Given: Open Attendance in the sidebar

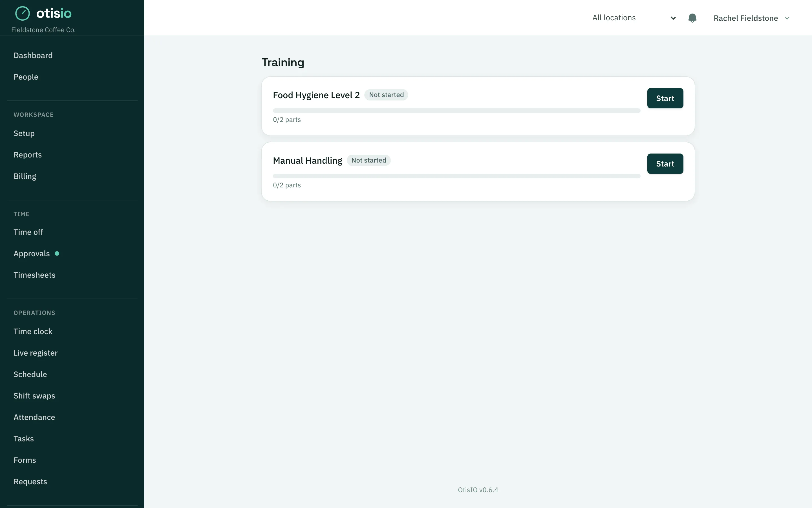Looking at the screenshot, I should point(34,418).
